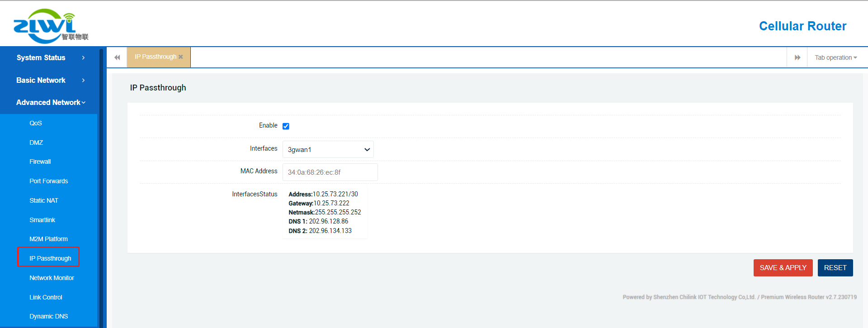Click the sidebar vertical scrollbar
This screenshot has width=868, height=328.
point(101,187)
